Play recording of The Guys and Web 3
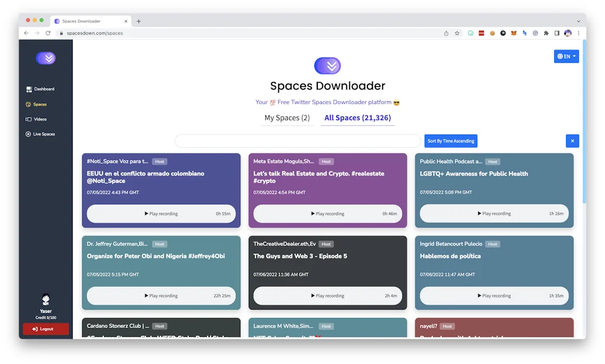The height and width of the screenshot is (364, 605). click(327, 296)
